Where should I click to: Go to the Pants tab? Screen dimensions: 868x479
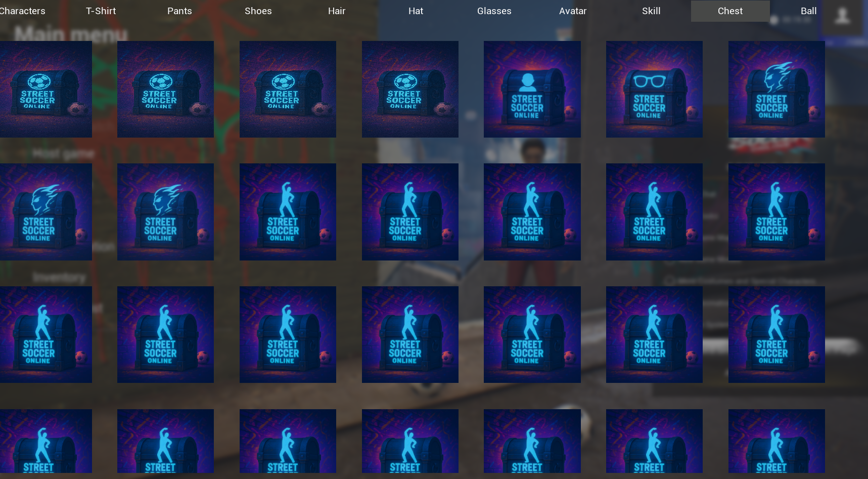179,11
